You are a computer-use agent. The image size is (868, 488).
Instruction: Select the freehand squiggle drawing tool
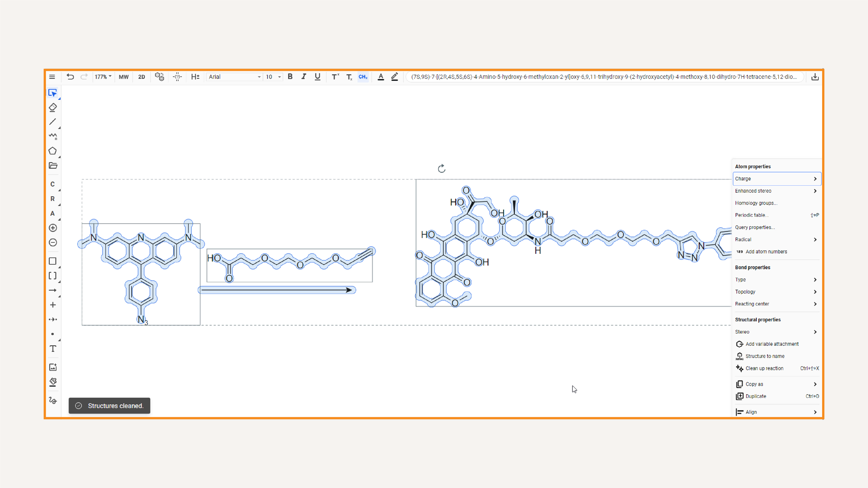coord(53,400)
